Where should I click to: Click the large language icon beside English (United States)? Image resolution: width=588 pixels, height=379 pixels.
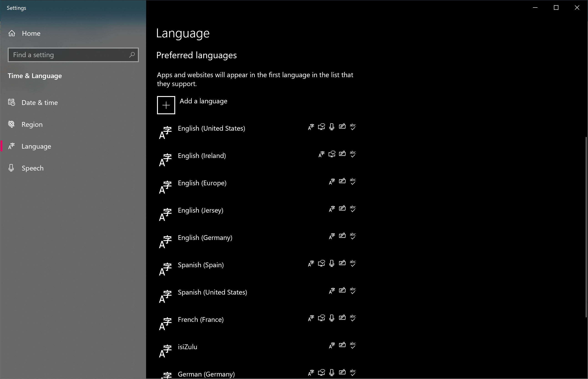click(165, 133)
